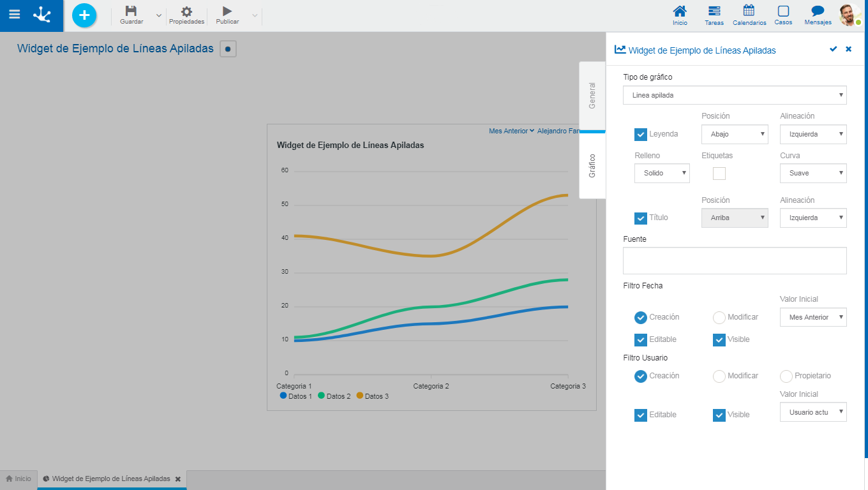Click the Categoria 2 axis label

point(431,386)
